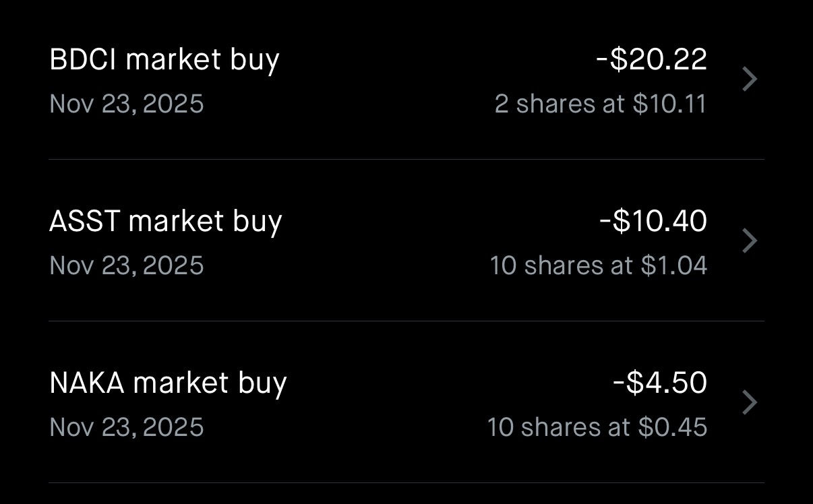Image resolution: width=813 pixels, height=504 pixels.
Task: Open the ASST market buy title
Action: (166, 221)
